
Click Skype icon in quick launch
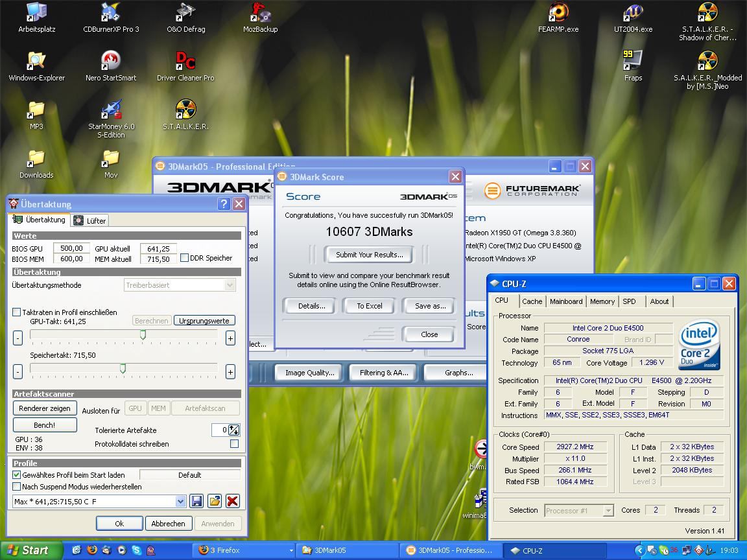[137, 550]
